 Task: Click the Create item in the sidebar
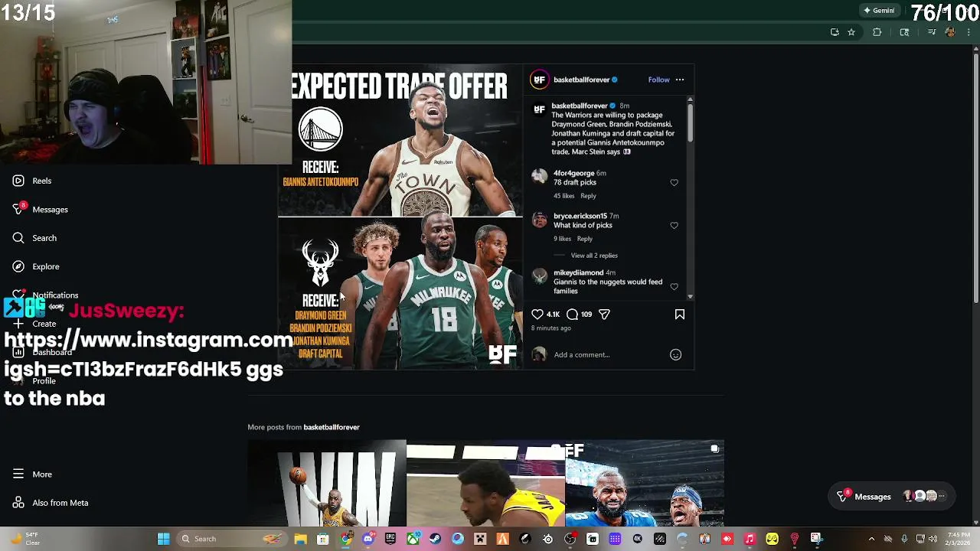coord(34,324)
